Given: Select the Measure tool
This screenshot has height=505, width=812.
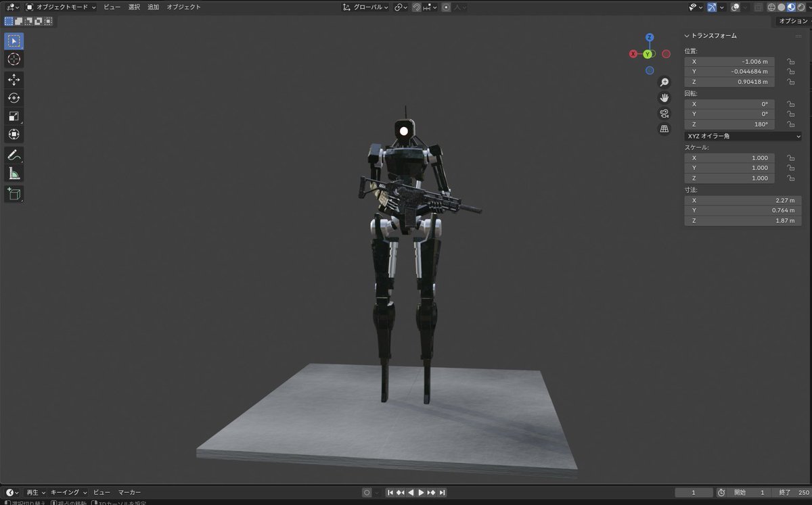Looking at the screenshot, I should pyautogui.click(x=14, y=174).
